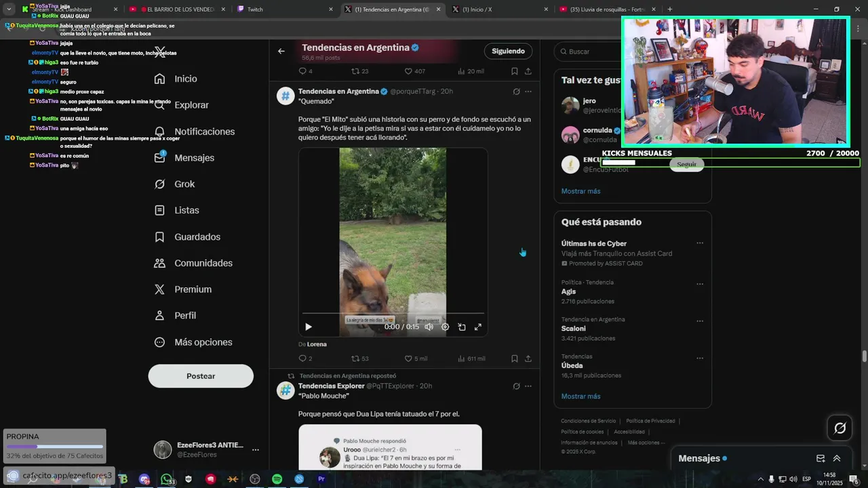This screenshot has height=488, width=868.
Task: Expand the Mensajes drawer with the chevrons
Action: click(x=837, y=458)
